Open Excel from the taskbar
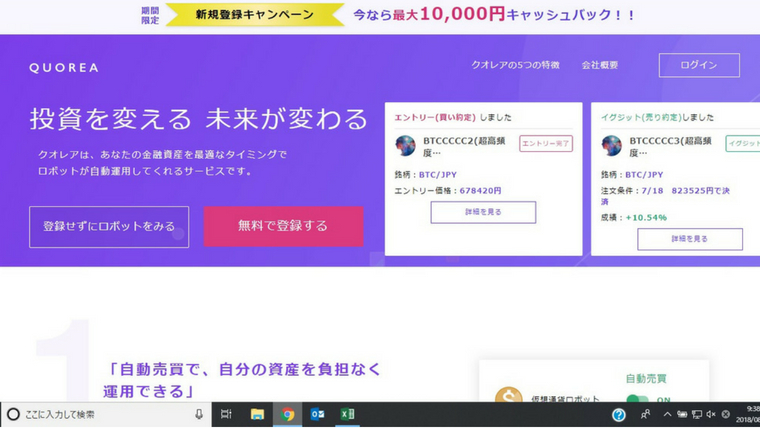The width and height of the screenshot is (760, 428). (x=348, y=414)
